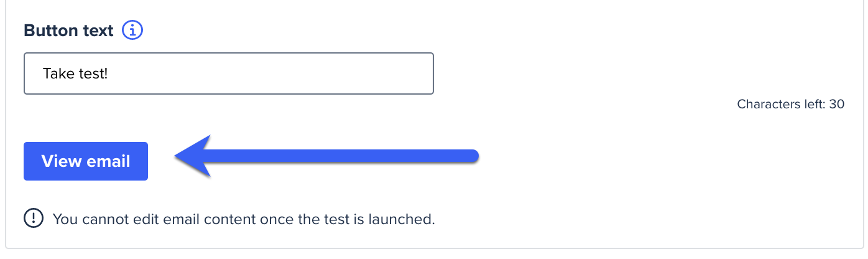The width and height of the screenshot is (868, 259).
Task: Open the email preview via View email
Action: click(86, 161)
